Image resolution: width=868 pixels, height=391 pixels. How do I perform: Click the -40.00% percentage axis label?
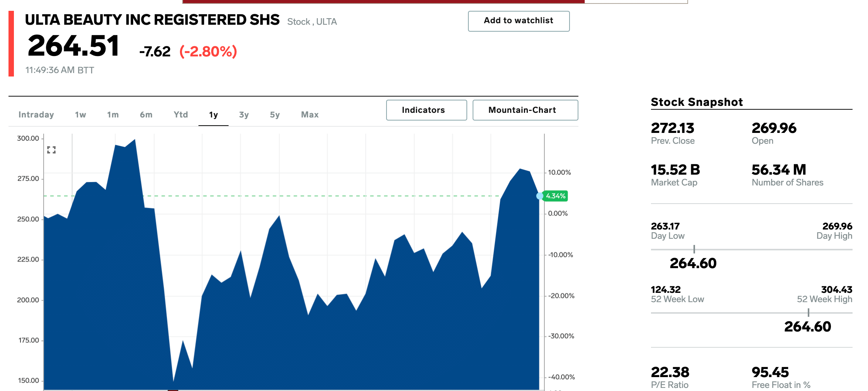[x=561, y=377]
